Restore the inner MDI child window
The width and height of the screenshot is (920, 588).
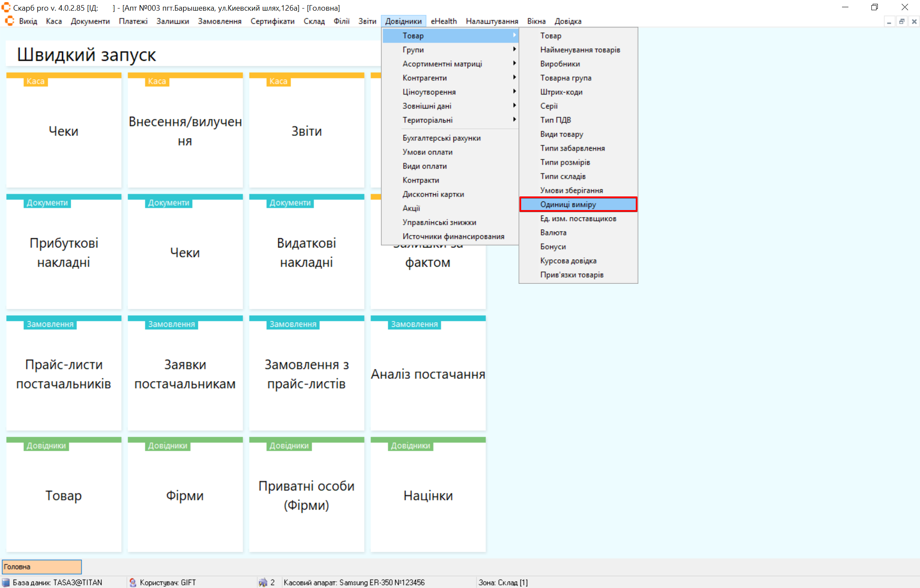901,22
